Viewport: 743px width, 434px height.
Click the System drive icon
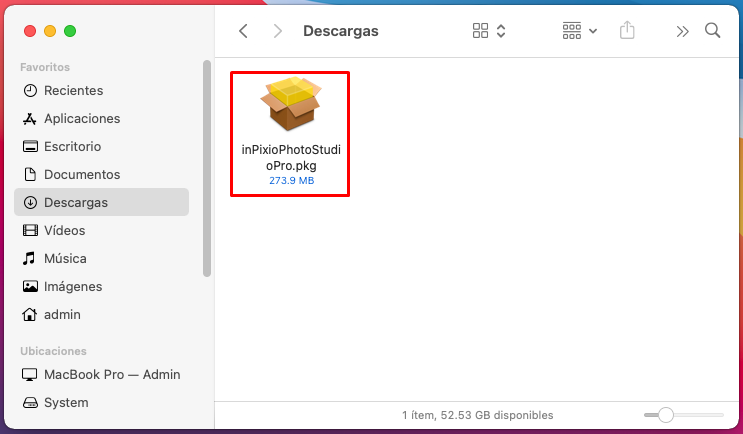(30, 403)
